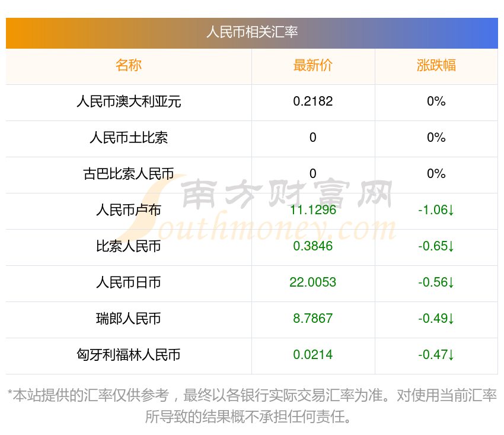Select the 最新价 column header
This screenshot has height=435, width=504.
[x=312, y=65]
